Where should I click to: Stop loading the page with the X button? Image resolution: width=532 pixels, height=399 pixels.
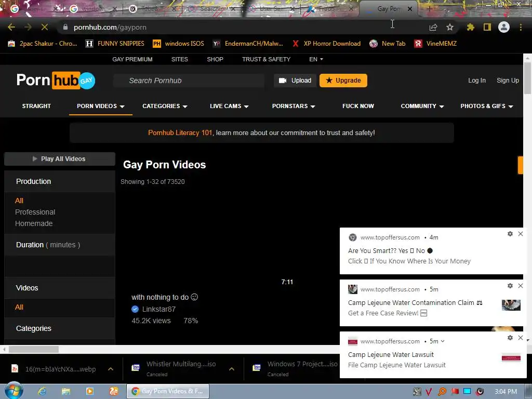(45, 27)
